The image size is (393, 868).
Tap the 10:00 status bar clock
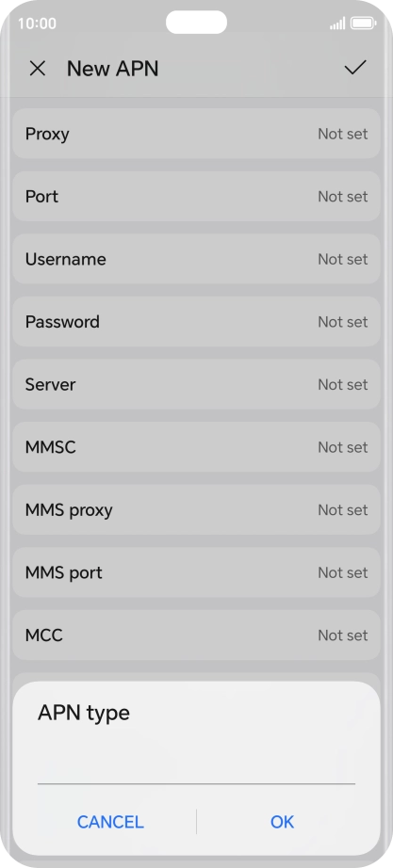[37, 24]
